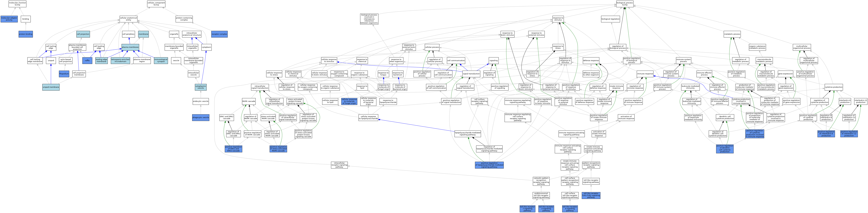This screenshot has width=868, height=213.
Task: Select the 'molecular adaptor activity' blue node
Action: click(x=9, y=19)
